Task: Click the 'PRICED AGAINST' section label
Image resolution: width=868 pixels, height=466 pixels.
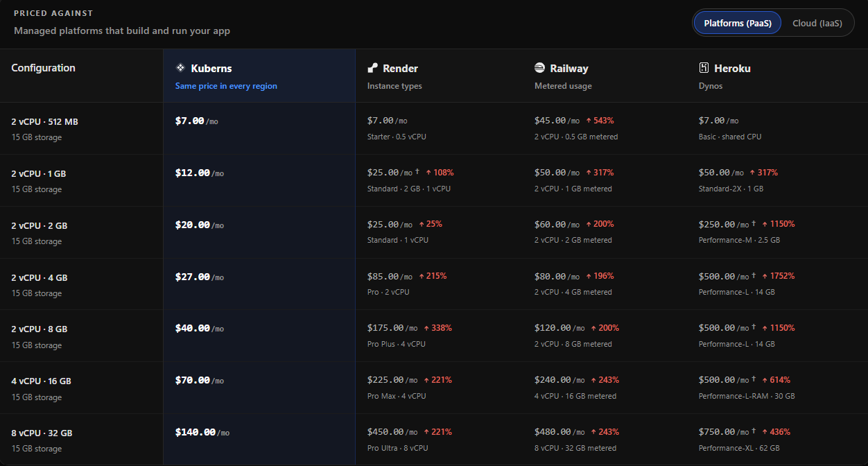Action: (x=53, y=13)
